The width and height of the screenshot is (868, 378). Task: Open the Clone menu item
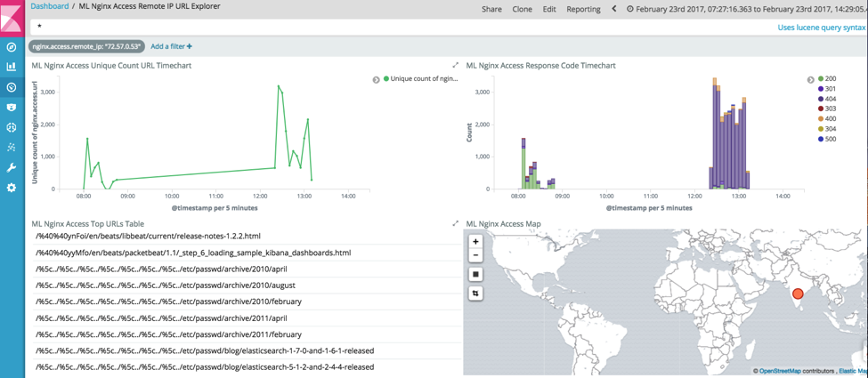(522, 9)
